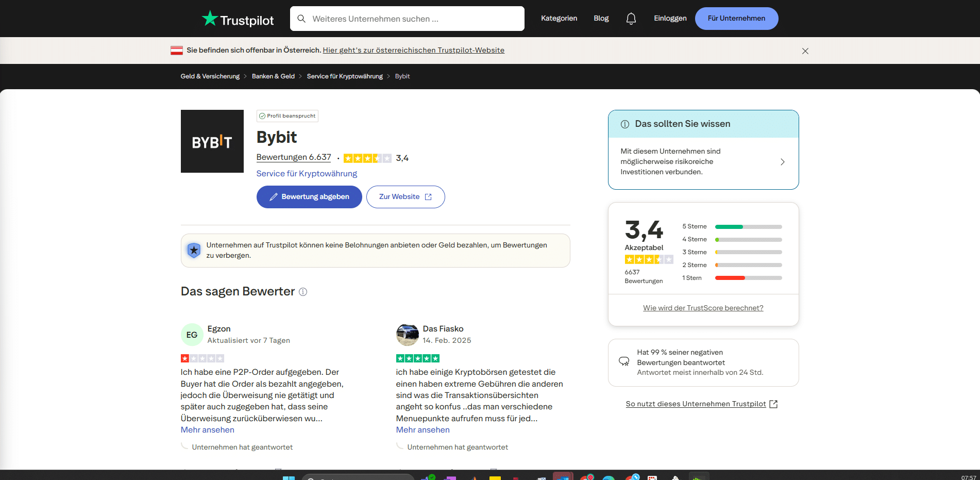Image resolution: width=980 pixels, height=480 pixels.
Task: Click the info icon in Das sollten Sie wissen
Action: tap(625, 124)
